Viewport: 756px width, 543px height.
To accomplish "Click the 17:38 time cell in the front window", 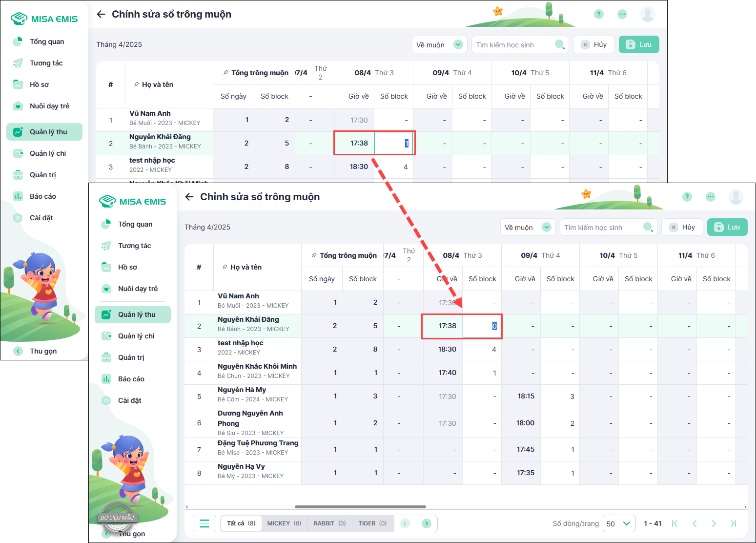I will 443,326.
